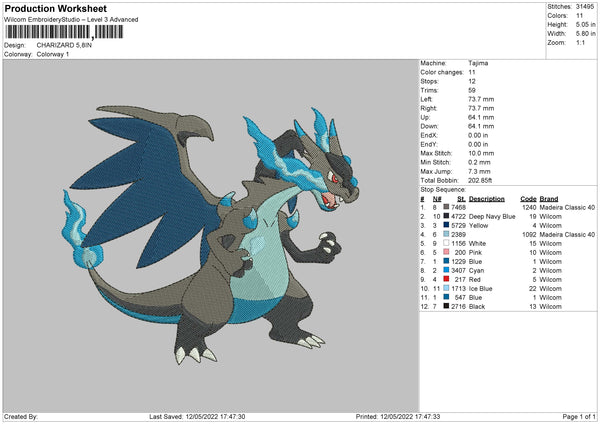Image resolution: width=600 pixels, height=424 pixels.
Task: Click Madeira Classic 40 brand for code 1240
Action: 567,207
